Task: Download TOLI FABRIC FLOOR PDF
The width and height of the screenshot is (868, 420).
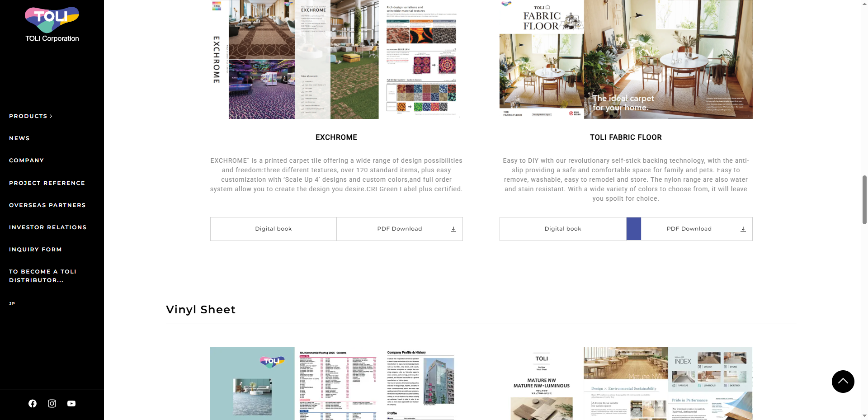Action: click(x=689, y=229)
